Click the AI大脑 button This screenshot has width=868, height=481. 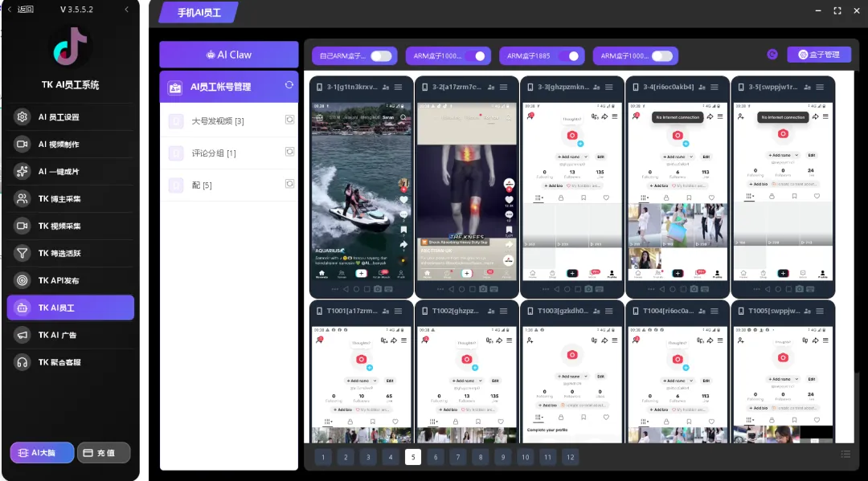42,453
